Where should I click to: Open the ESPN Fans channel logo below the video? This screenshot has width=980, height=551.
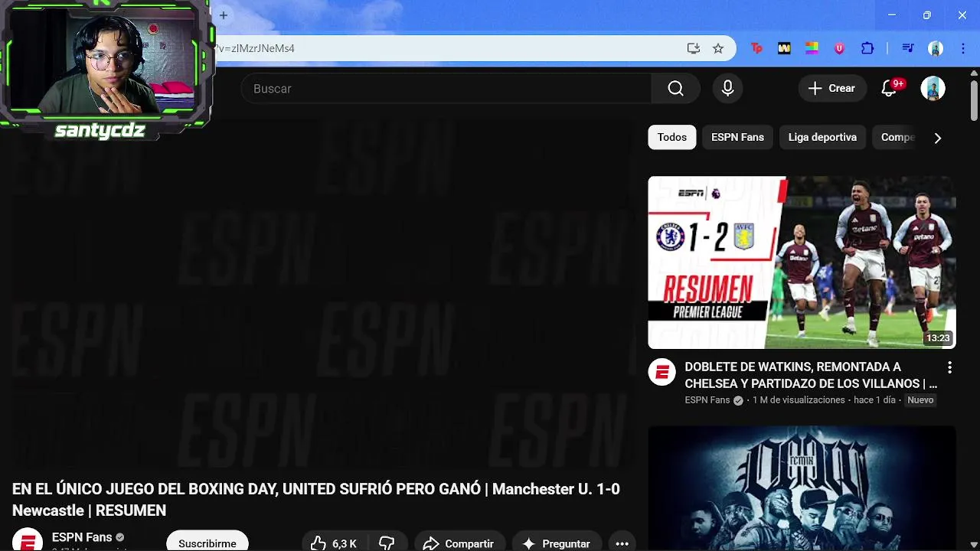pyautogui.click(x=28, y=540)
